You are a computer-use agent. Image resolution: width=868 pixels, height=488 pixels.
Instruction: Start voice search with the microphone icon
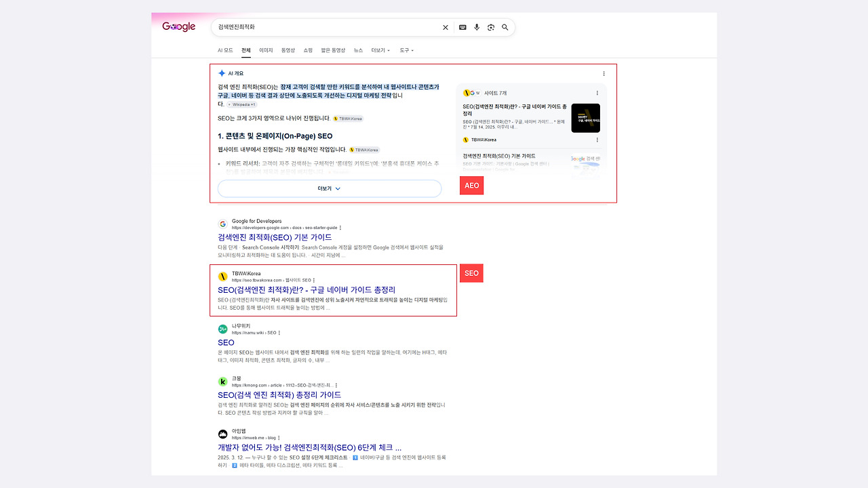click(477, 28)
